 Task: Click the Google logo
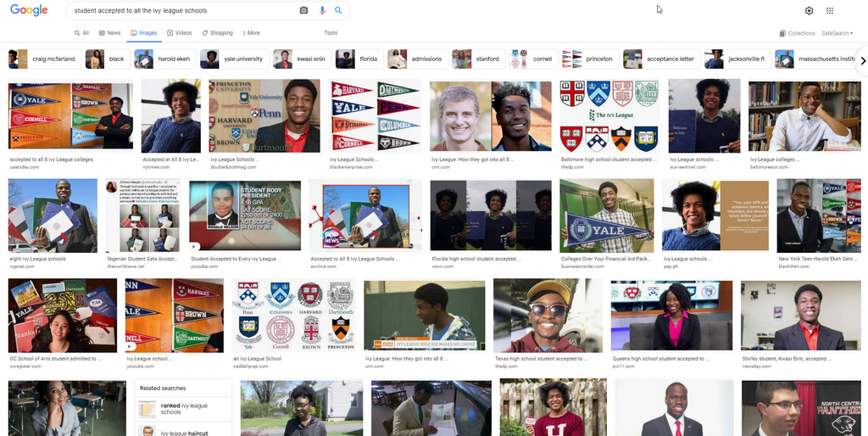click(29, 10)
